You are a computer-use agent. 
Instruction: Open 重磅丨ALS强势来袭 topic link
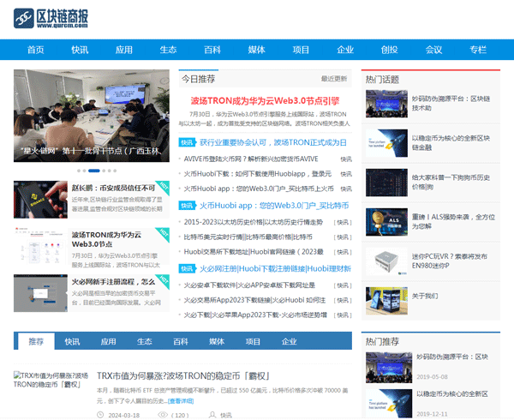454,221
